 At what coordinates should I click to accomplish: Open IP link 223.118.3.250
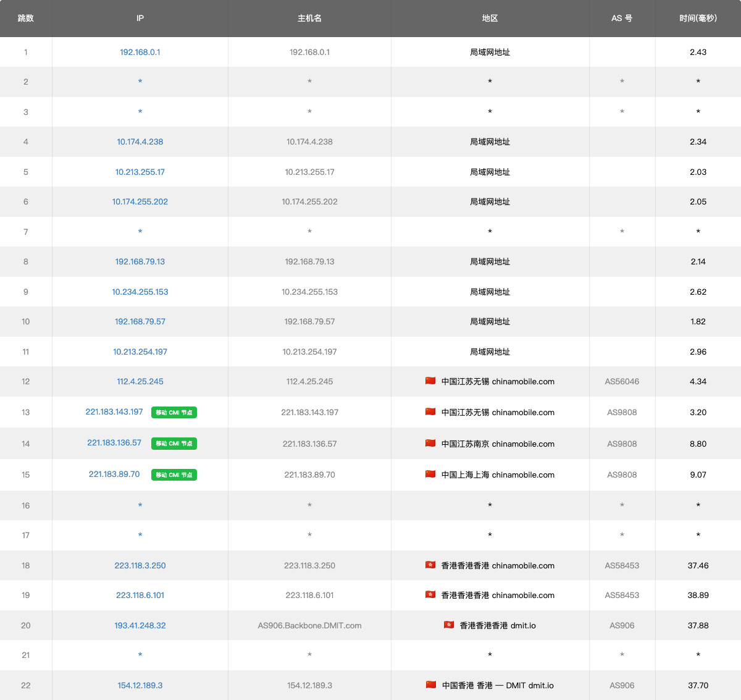[x=140, y=565]
